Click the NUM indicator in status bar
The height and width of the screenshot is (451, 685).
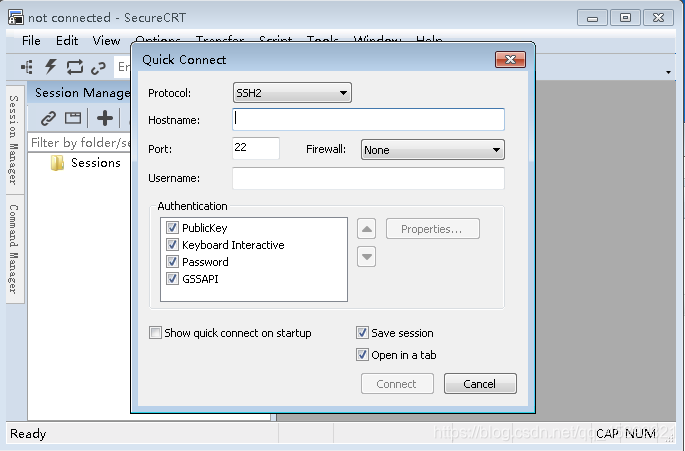(x=640, y=434)
